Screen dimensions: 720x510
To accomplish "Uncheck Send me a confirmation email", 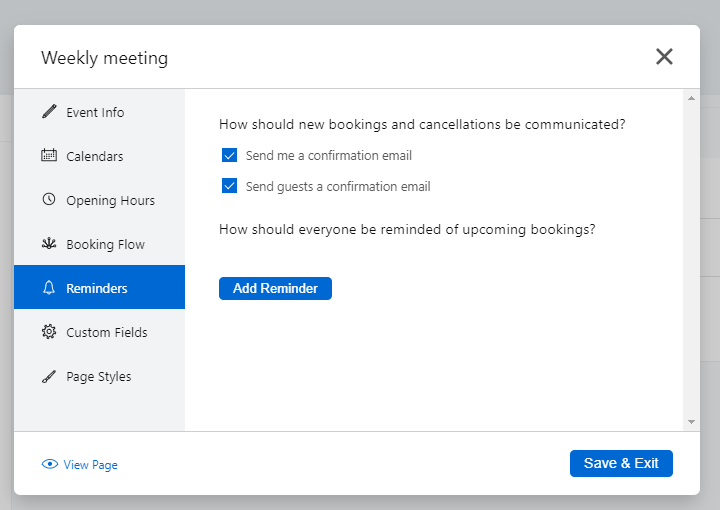I will tap(230, 156).
